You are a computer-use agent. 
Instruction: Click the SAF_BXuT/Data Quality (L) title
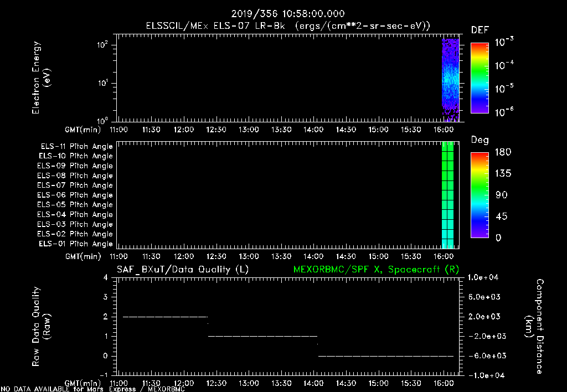pyautogui.click(x=183, y=270)
